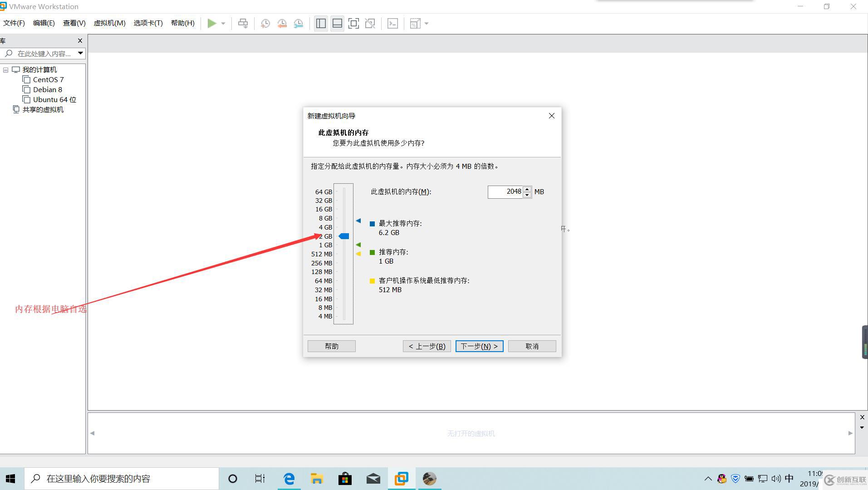Screen dimensions: 868x490
Task: Open Microsoft Store from the taskbar
Action: [345, 479]
